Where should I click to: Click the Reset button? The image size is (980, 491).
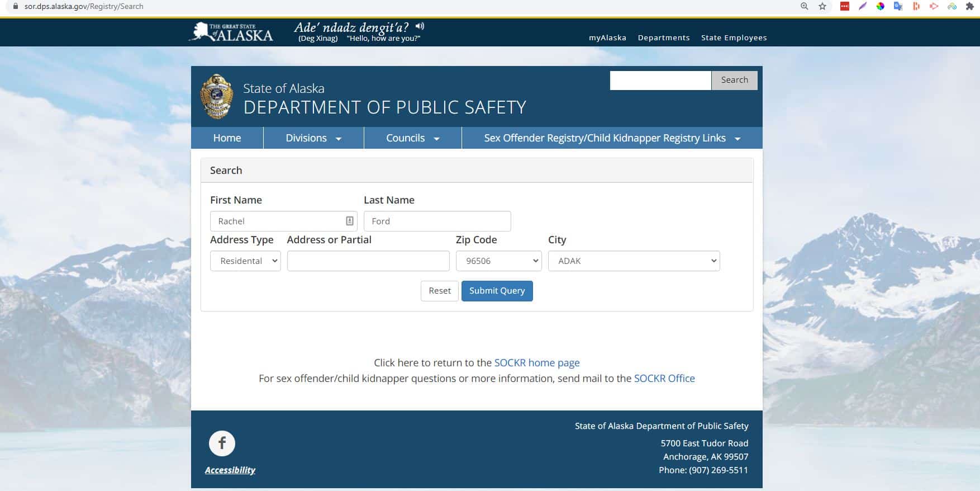pyautogui.click(x=439, y=291)
